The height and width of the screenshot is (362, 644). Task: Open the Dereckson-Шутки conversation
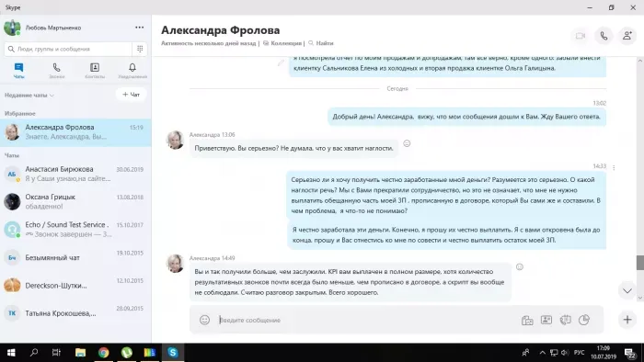tap(75, 286)
